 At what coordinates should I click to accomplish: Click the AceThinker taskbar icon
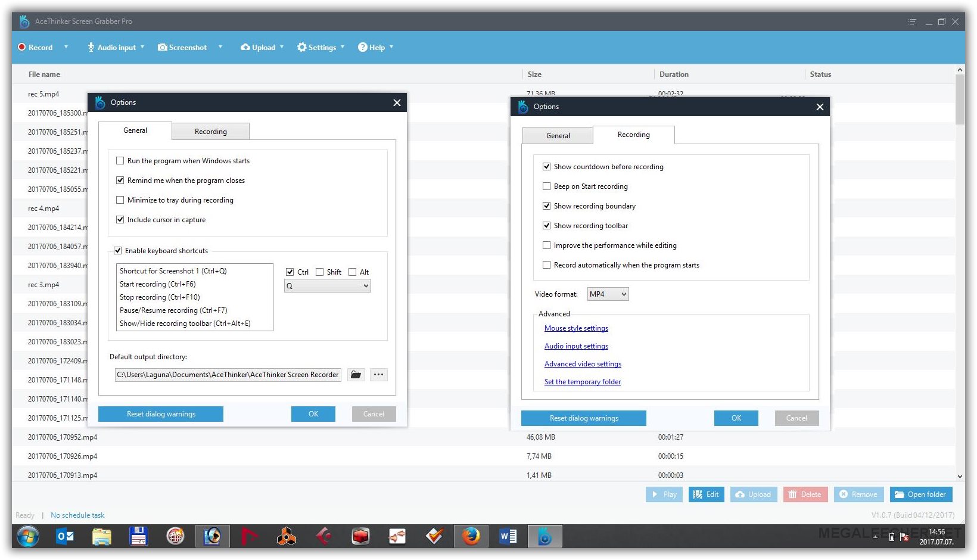pos(544,537)
